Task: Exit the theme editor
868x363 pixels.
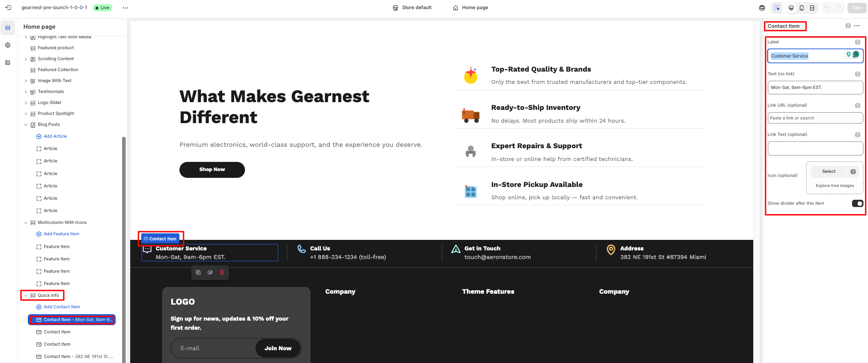Action: (x=8, y=8)
